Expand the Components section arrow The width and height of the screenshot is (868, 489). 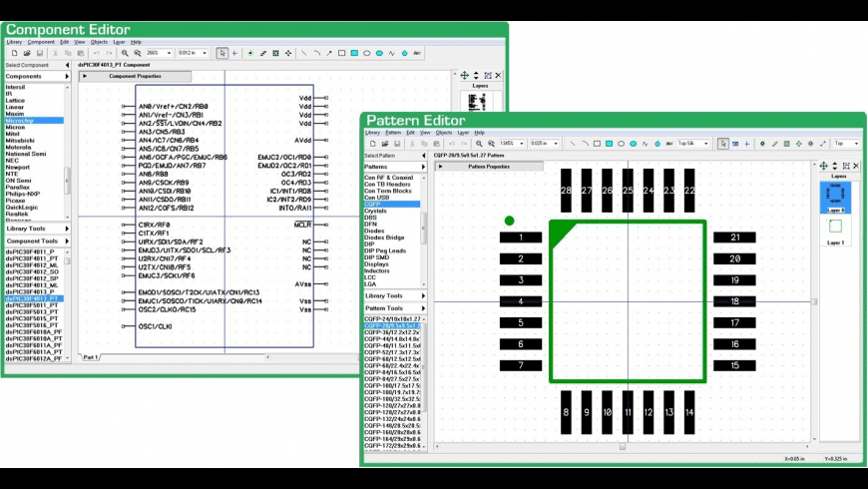pyautogui.click(x=67, y=77)
